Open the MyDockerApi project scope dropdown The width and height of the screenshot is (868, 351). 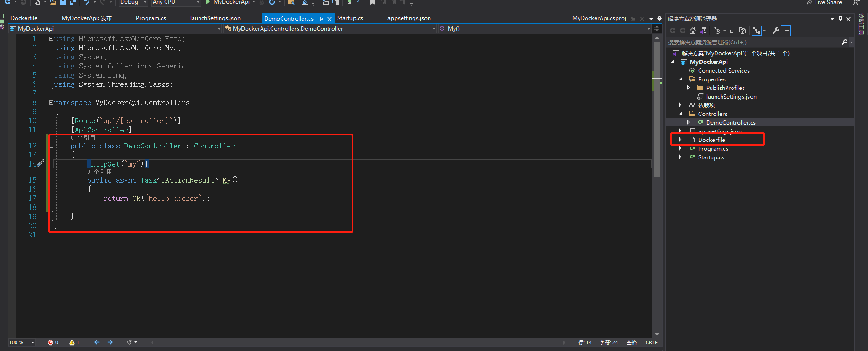tap(115, 28)
